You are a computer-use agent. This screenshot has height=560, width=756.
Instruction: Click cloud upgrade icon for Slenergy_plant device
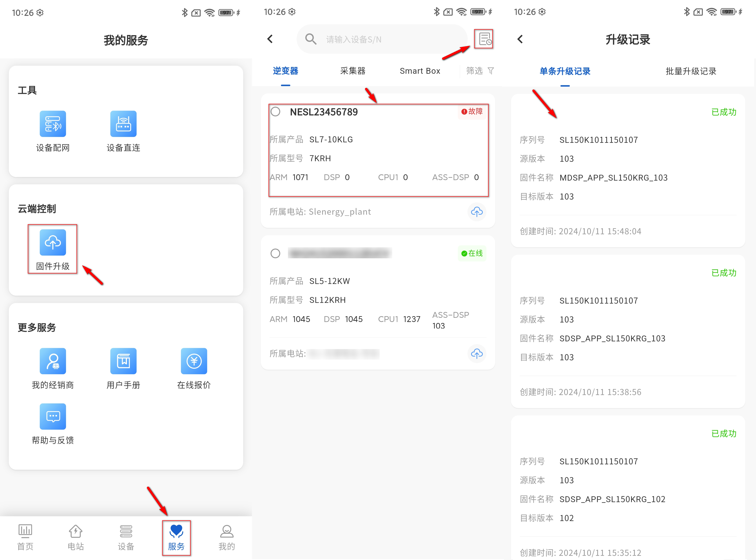point(477,212)
